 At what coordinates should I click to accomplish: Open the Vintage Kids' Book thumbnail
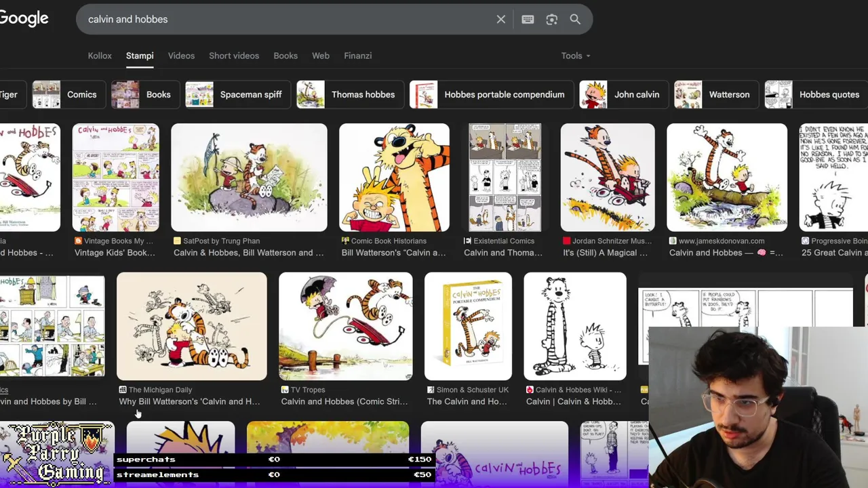point(115,178)
